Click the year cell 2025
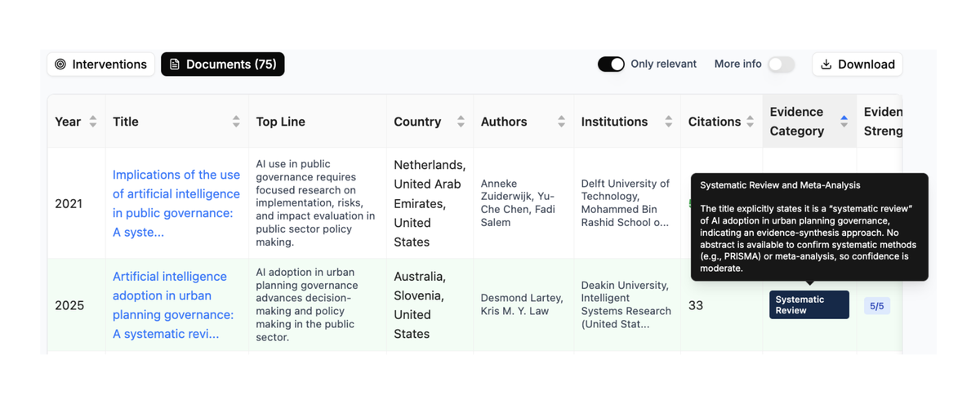Screen dimensions: 980x413 tap(69, 306)
